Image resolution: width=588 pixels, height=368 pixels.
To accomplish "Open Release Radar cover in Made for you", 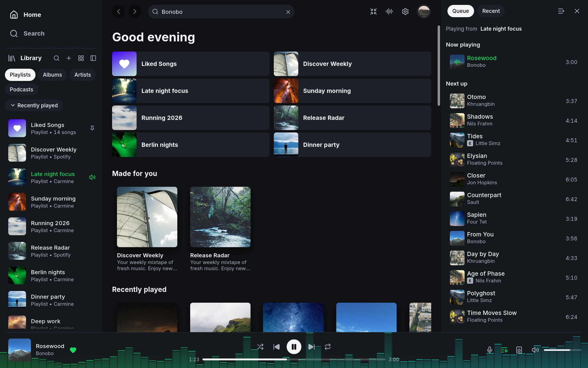I will [x=220, y=217].
